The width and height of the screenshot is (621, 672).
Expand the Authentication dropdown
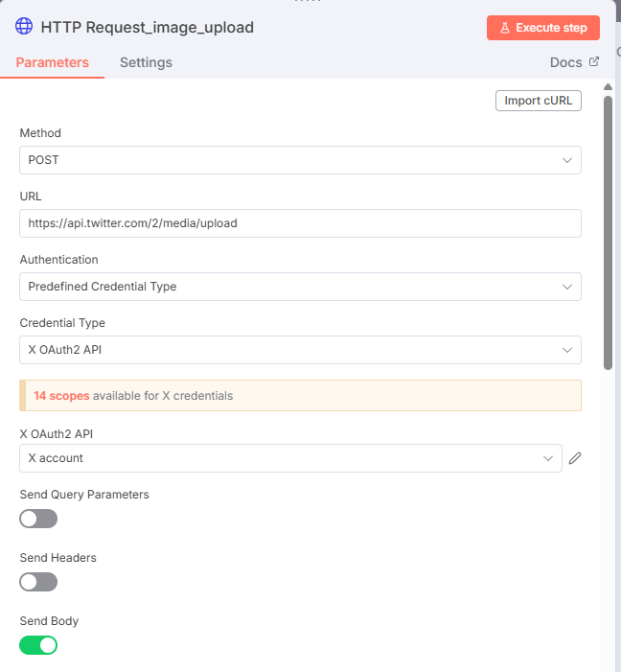[x=300, y=287]
